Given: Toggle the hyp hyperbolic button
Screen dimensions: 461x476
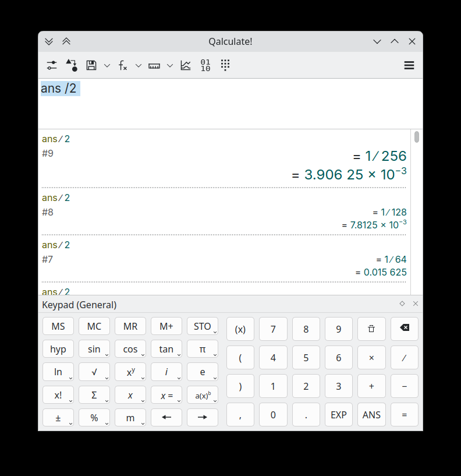Looking at the screenshot, I should click(58, 349).
